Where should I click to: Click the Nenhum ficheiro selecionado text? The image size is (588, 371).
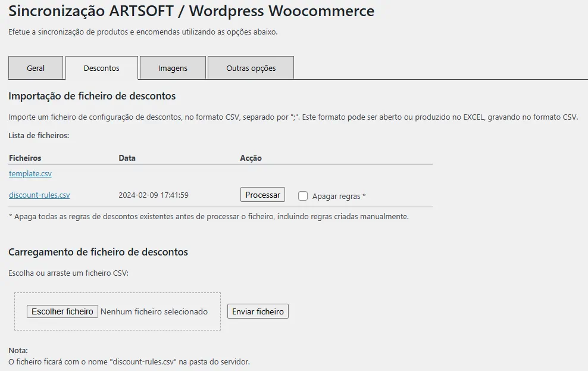click(x=154, y=311)
